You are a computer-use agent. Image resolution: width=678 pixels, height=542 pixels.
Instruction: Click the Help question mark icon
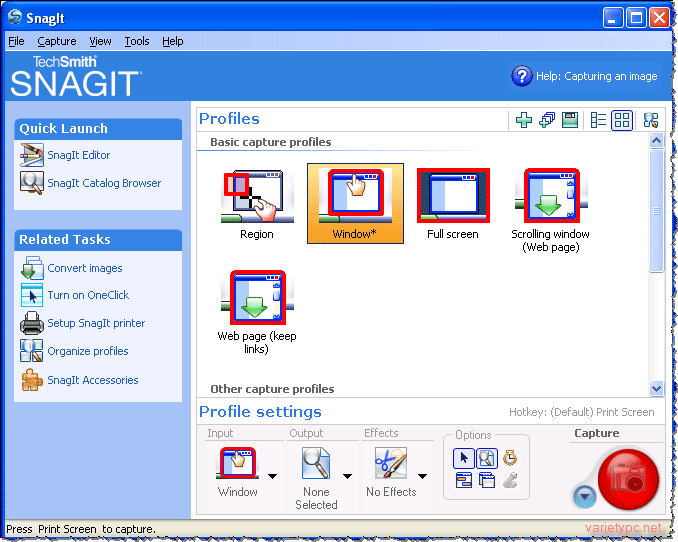coord(522,76)
